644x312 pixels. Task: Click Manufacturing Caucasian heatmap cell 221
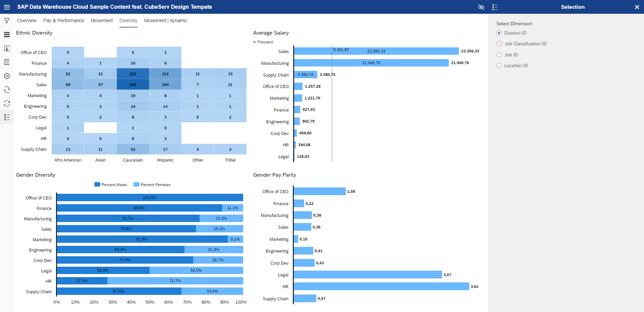[x=133, y=74]
